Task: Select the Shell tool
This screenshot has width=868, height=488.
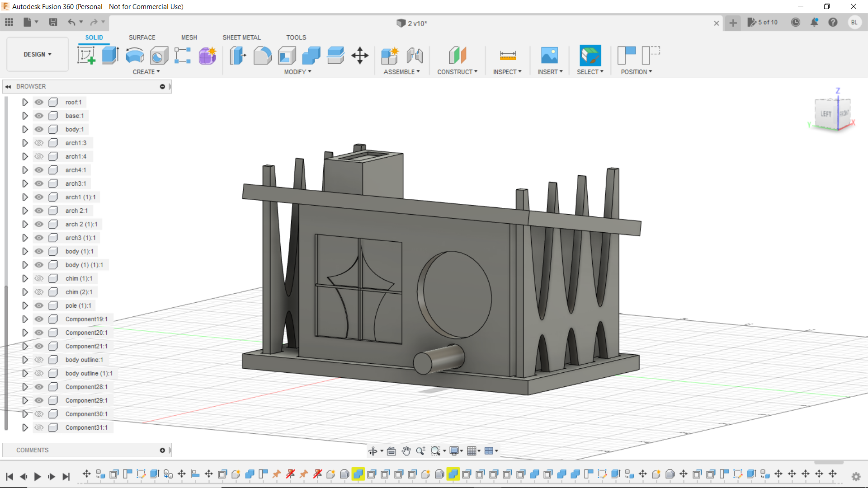Action: 287,56
